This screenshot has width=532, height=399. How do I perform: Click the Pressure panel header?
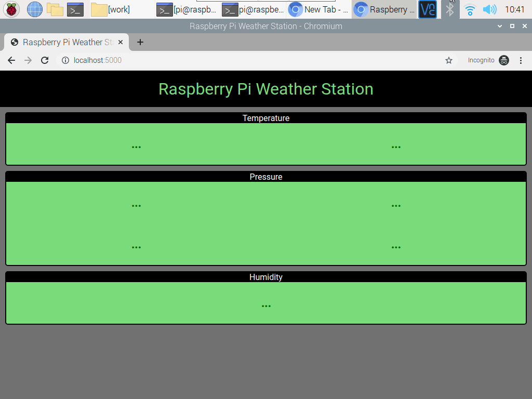coord(266,177)
